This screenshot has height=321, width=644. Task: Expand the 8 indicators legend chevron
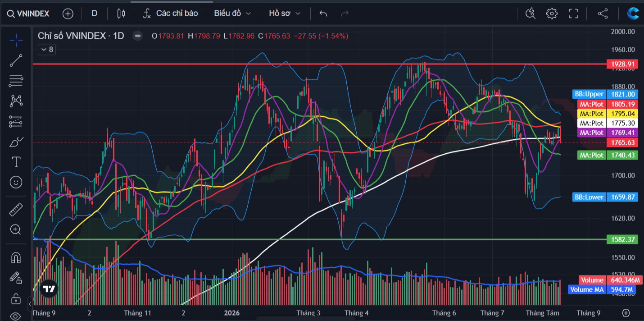pyautogui.click(x=47, y=50)
